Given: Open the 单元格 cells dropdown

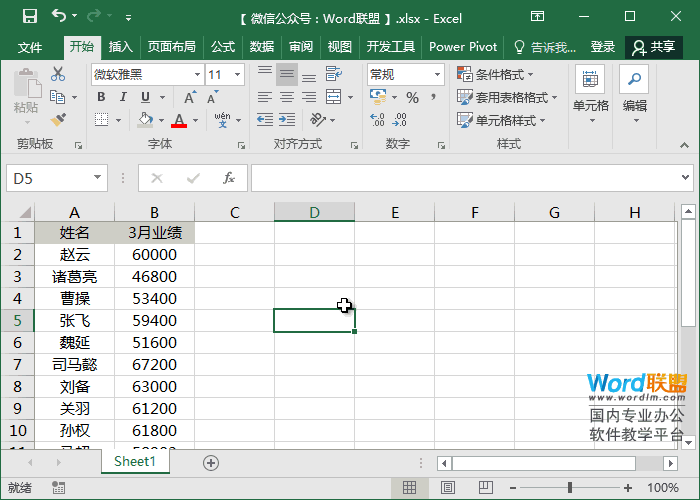Looking at the screenshot, I should [591, 95].
